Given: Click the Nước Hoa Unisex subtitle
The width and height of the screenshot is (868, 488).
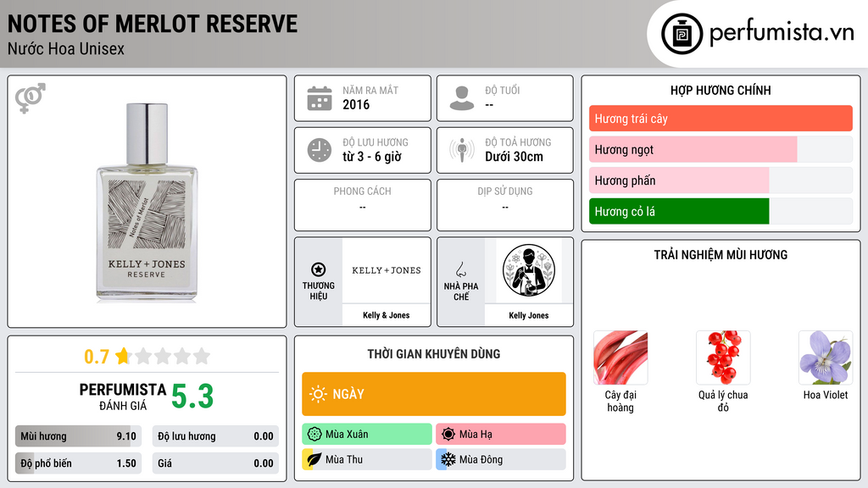Looking at the screenshot, I should [66, 48].
